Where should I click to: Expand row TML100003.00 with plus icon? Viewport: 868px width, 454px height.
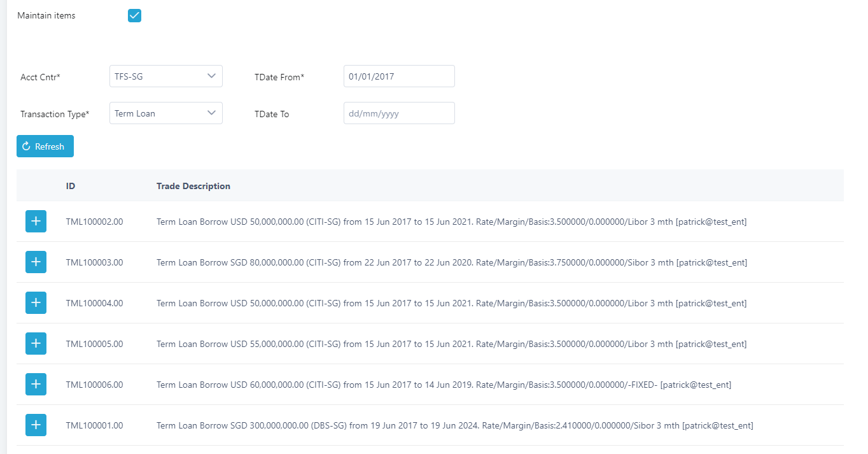coord(36,262)
